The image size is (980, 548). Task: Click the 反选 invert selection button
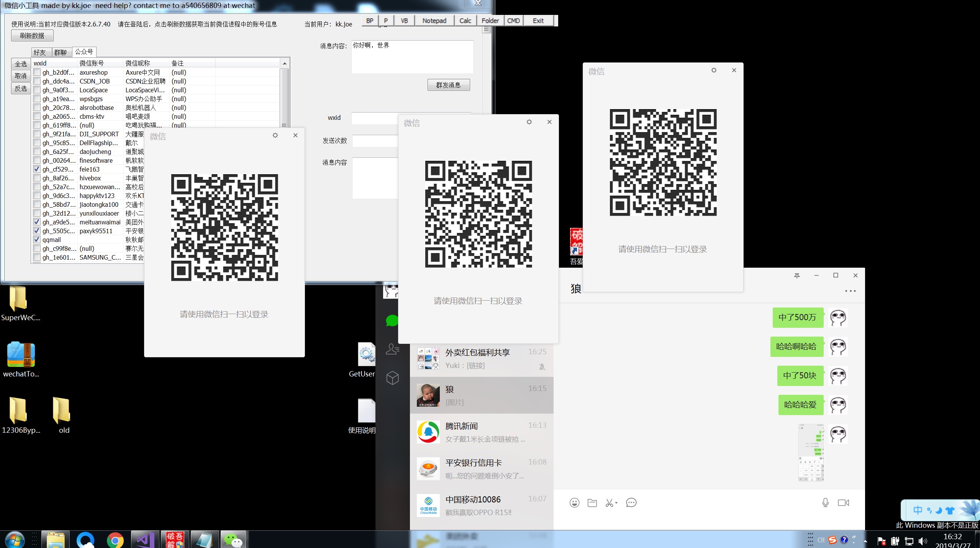pyautogui.click(x=21, y=88)
